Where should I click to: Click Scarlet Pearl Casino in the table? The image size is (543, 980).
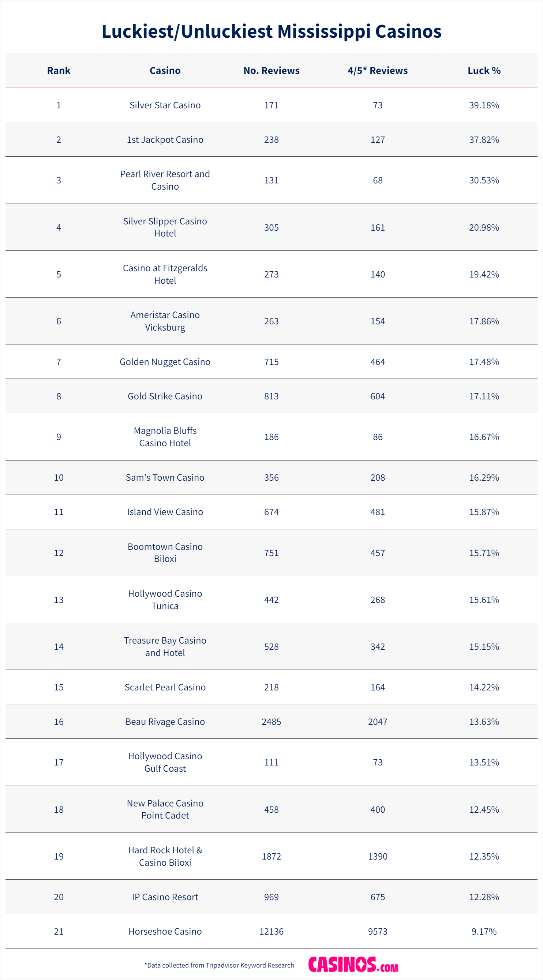point(165,687)
